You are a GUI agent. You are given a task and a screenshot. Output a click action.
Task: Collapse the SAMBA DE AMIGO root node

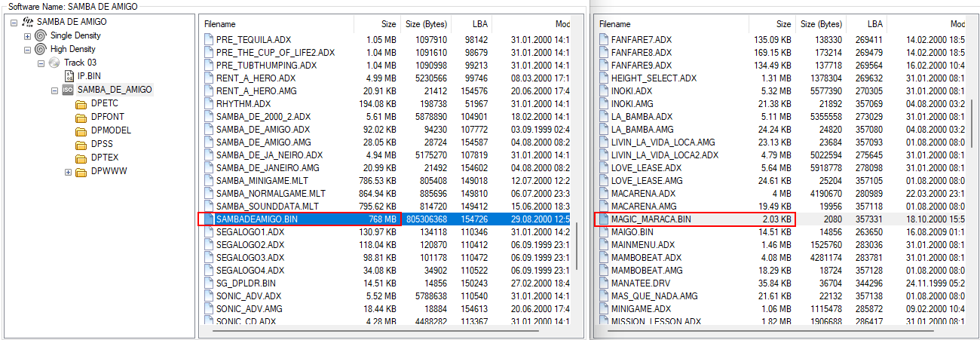pos(14,22)
